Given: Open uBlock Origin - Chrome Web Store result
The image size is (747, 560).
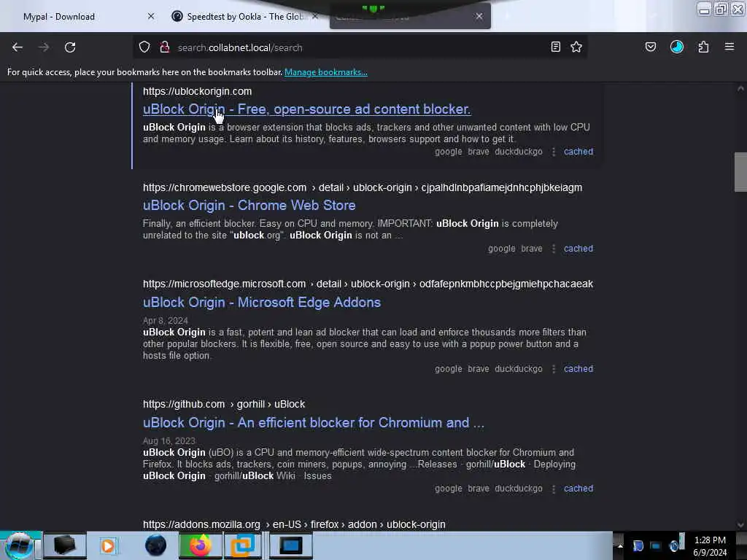Looking at the screenshot, I should [x=249, y=205].
